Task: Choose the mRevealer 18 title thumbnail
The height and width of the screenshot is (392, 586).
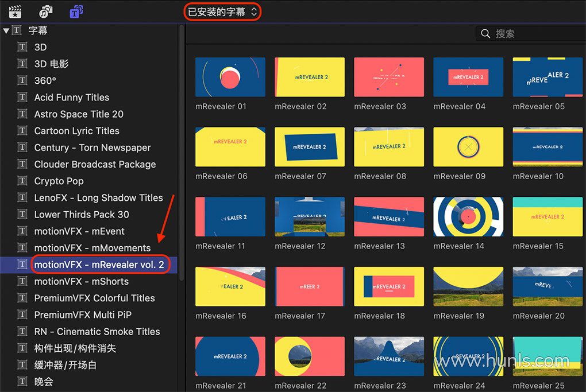Action: (389, 286)
